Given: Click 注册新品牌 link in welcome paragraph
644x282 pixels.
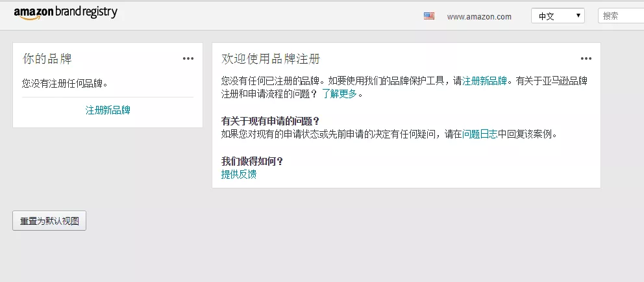Looking at the screenshot, I should [x=485, y=81].
